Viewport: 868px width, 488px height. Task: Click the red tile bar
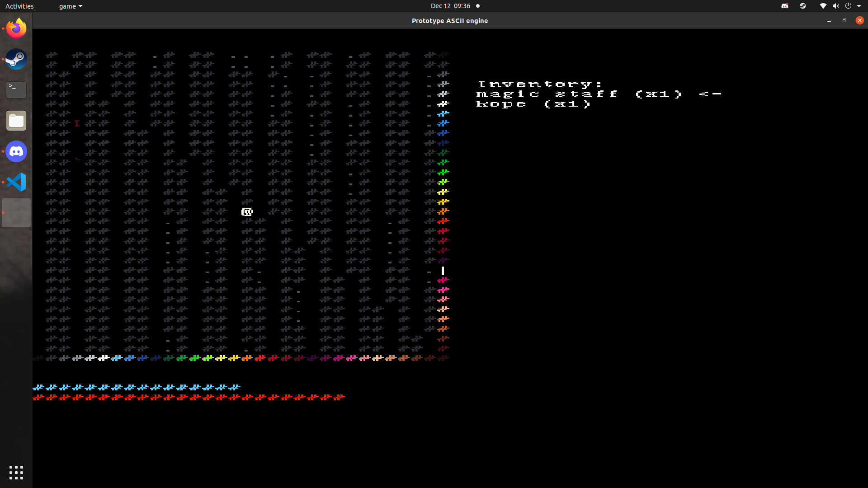coord(189,397)
